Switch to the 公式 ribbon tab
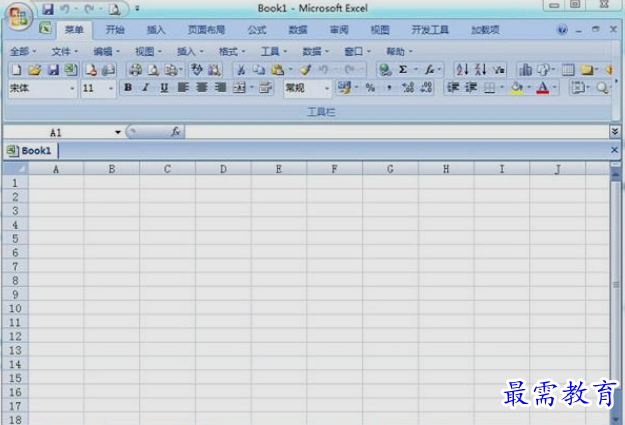Viewport: 625px width, 425px height. click(257, 30)
